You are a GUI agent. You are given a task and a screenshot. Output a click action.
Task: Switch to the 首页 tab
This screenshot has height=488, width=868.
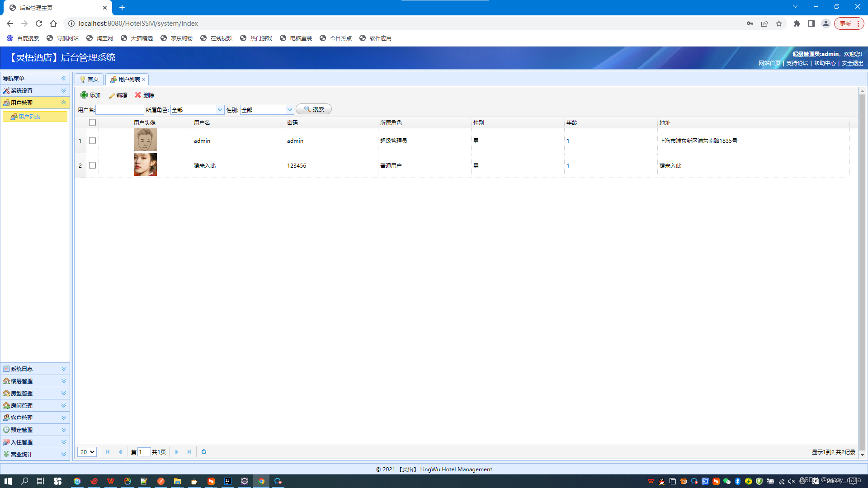pos(90,80)
